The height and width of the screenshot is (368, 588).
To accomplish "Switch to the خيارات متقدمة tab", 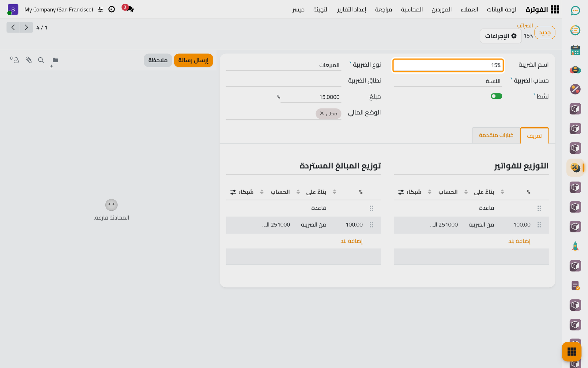I will pos(496,135).
